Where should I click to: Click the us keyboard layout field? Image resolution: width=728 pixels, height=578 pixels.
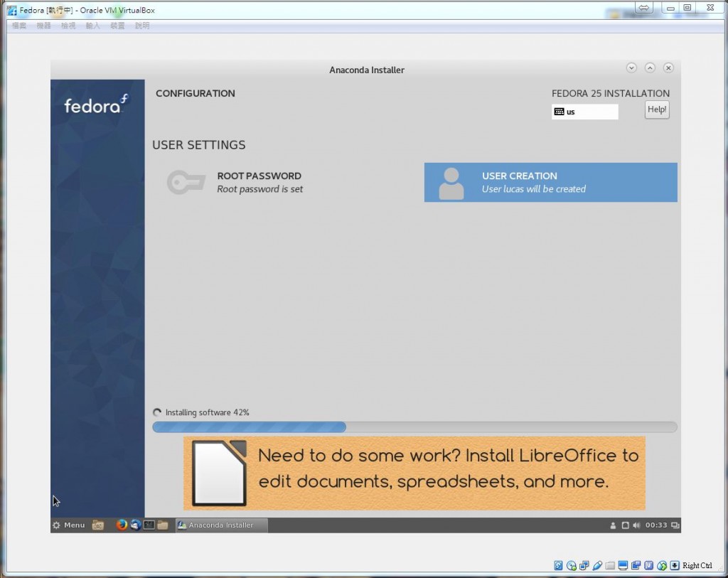(584, 112)
